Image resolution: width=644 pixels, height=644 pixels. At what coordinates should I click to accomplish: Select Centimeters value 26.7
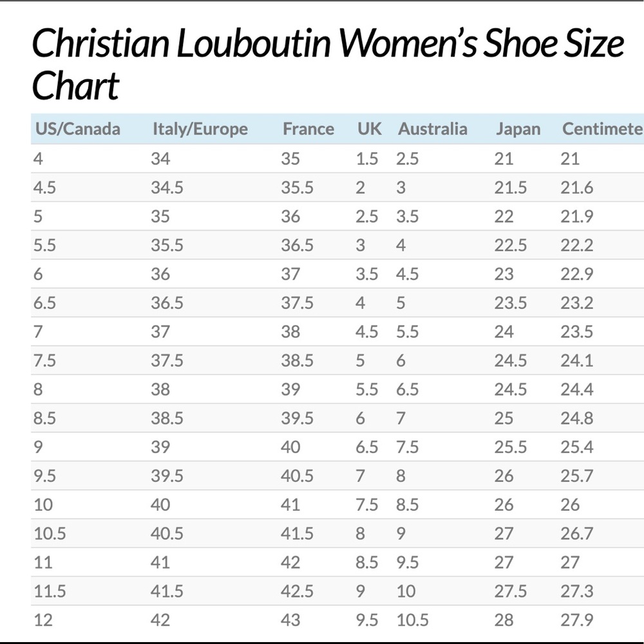point(576,533)
